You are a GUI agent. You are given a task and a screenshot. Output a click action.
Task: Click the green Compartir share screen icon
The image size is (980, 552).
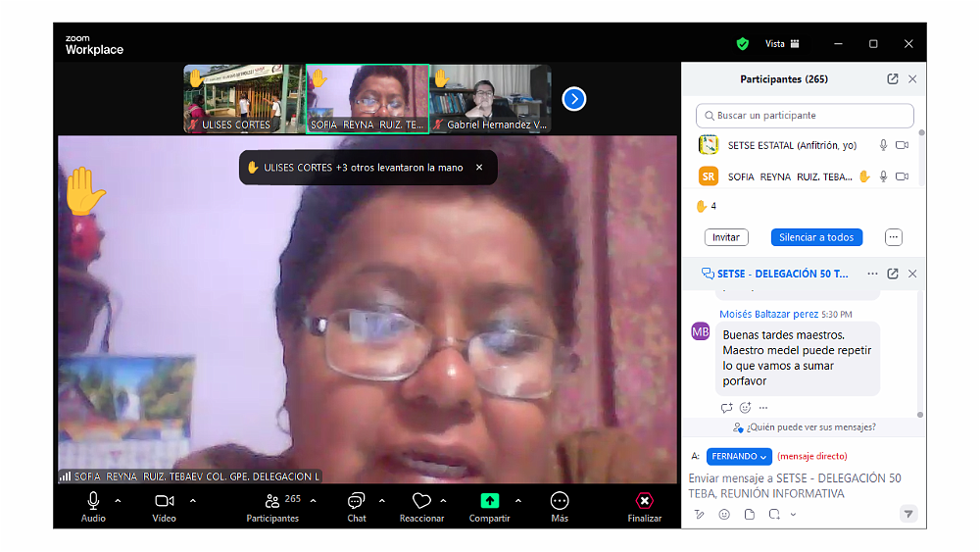489,501
